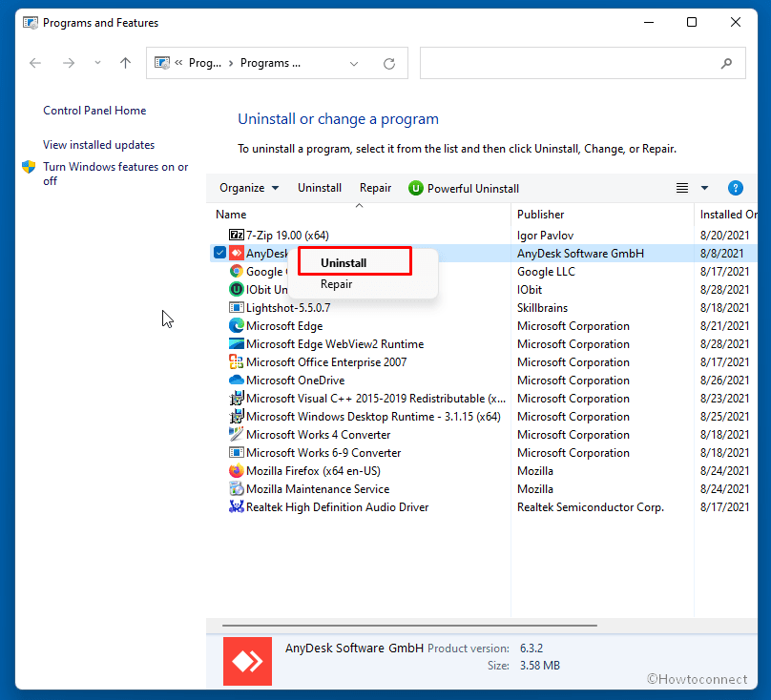
Task: Select the Mozilla Firefox (x64 en-US) row
Action: coord(313,471)
